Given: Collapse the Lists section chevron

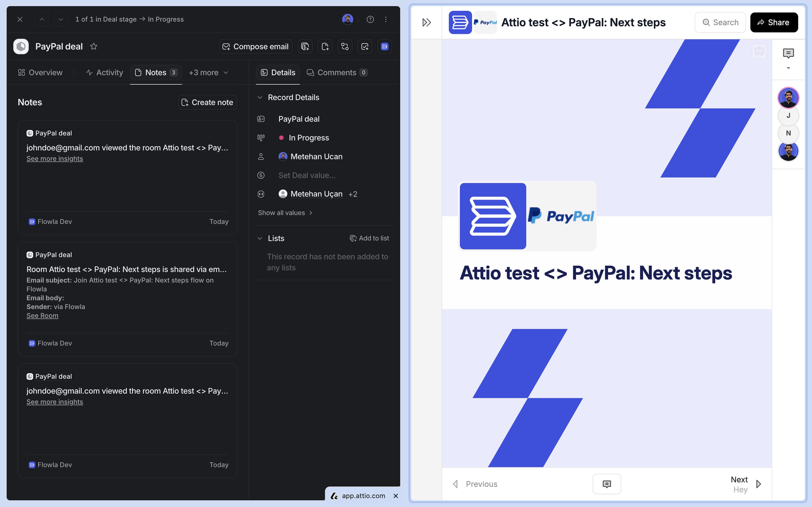Looking at the screenshot, I should (260, 238).
